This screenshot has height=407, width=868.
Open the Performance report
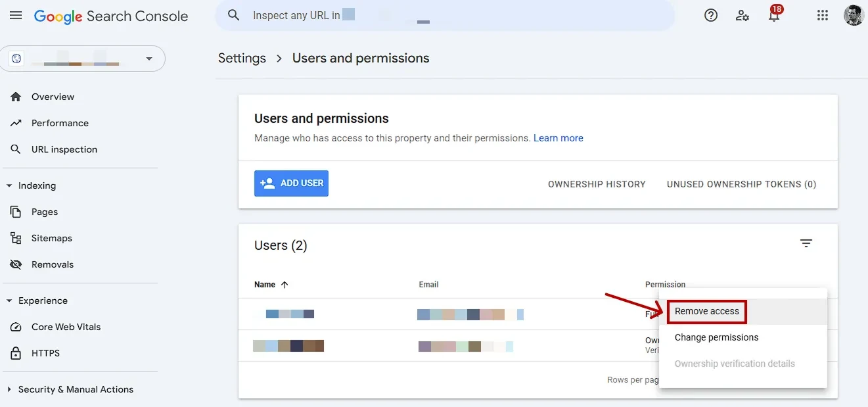pyautogui.click(x=60, y=123)
